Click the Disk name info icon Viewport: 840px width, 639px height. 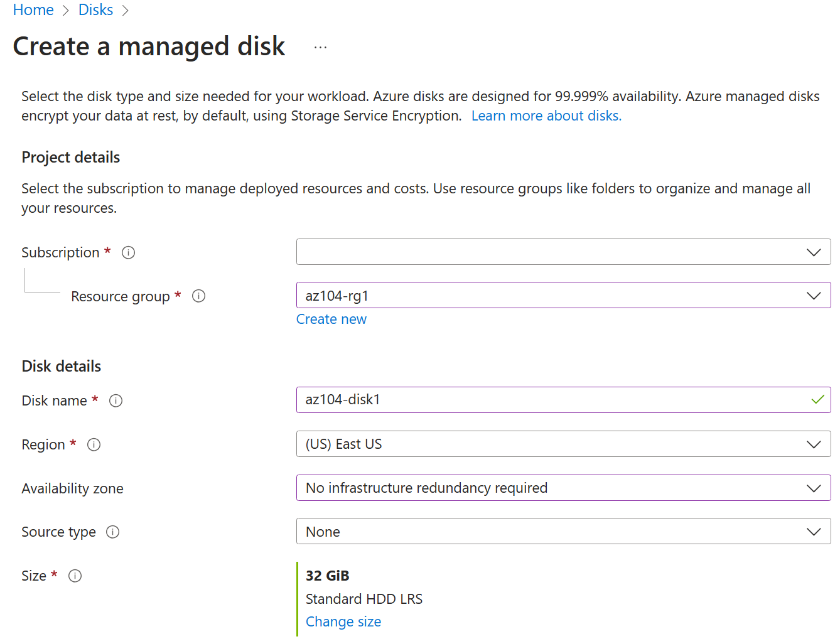pyautogui.click(x=116, y=400)
